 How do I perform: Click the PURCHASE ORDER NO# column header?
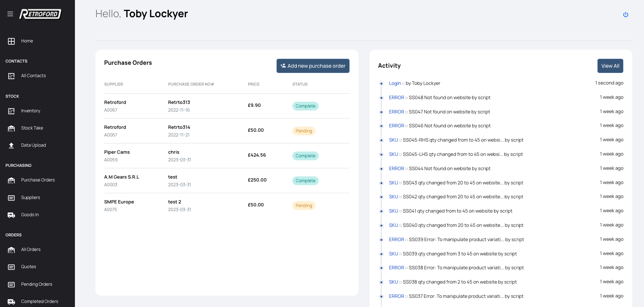point(191,85)
